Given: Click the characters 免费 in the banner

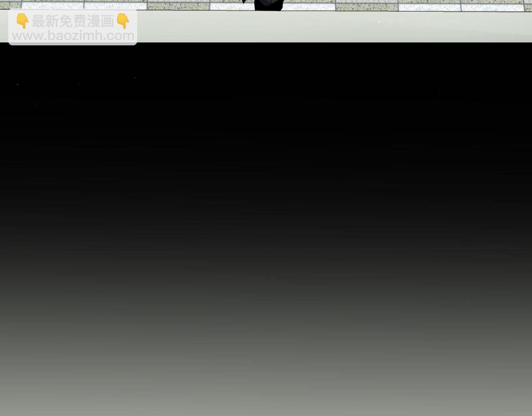Looking at the screenshot, I should coord(73,21).
